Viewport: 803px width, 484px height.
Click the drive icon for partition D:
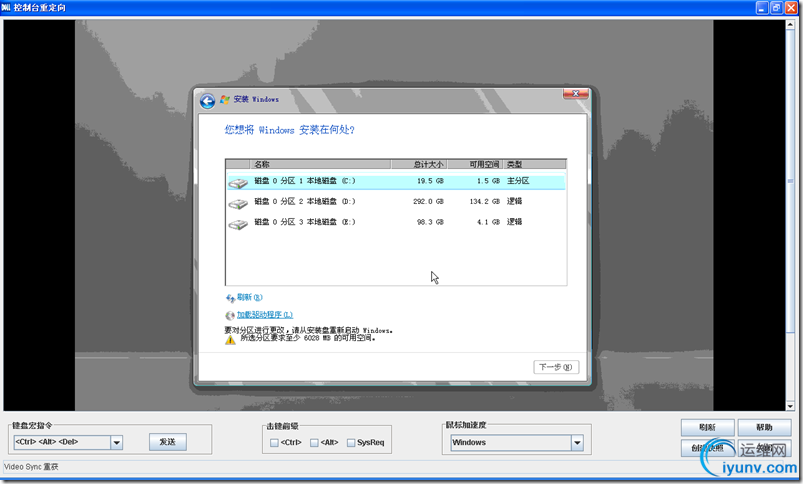coord(238,204)
